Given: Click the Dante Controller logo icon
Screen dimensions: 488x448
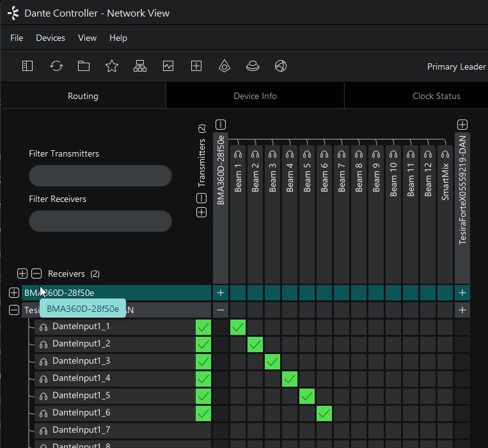Looking at the screenshot, I should [x=13, y=13].
